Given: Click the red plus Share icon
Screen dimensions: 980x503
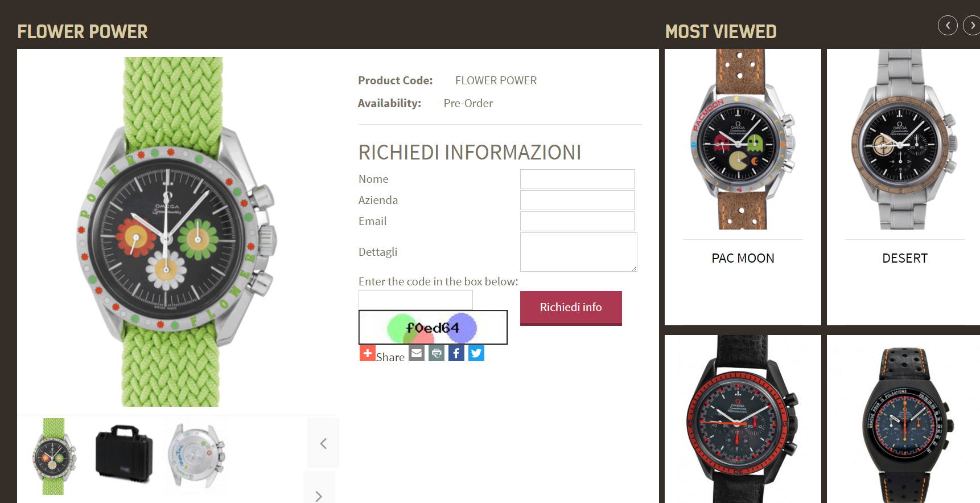Looking at the screenshot, I should 367,354.
